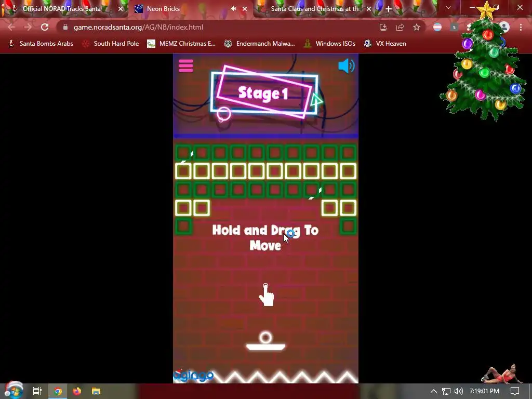Viewport: 532px width, 399px height.
Task: Go forward to the next page
Action: 28,27
